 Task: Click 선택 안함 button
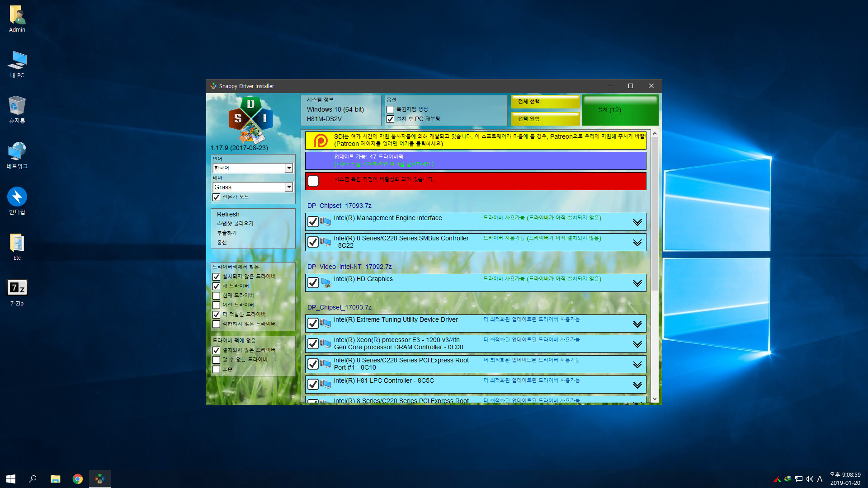[x=546, y=119]
